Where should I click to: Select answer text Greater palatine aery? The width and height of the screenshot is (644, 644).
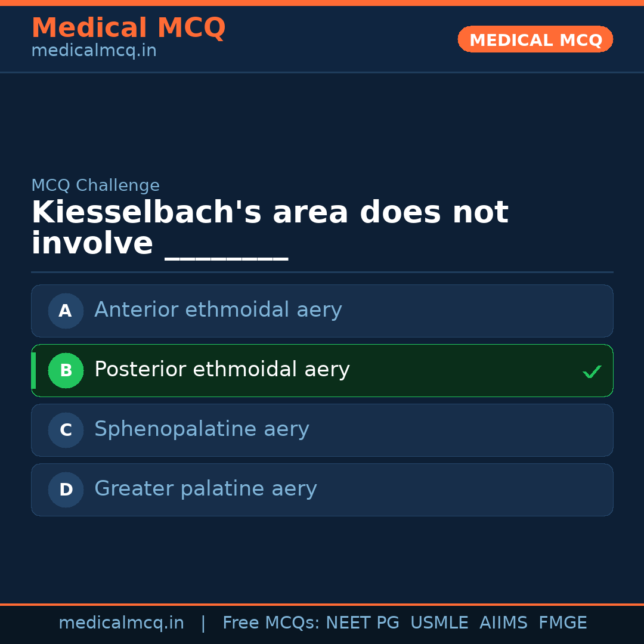point(205,489)
